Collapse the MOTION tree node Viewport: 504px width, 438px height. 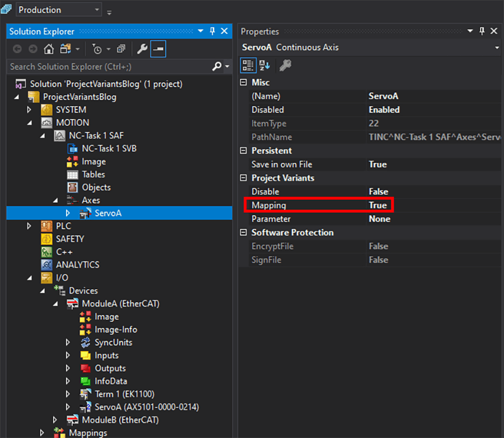(29, 123)
